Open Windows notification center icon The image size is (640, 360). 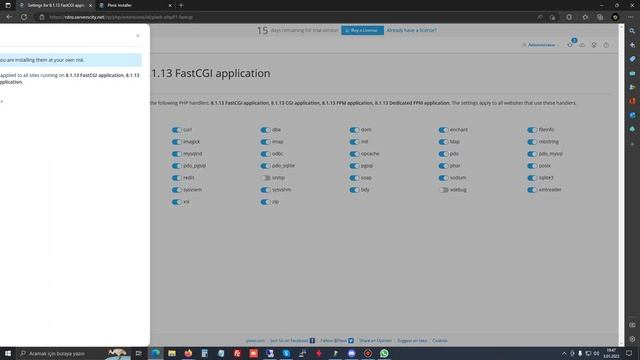tap(629, 353)
